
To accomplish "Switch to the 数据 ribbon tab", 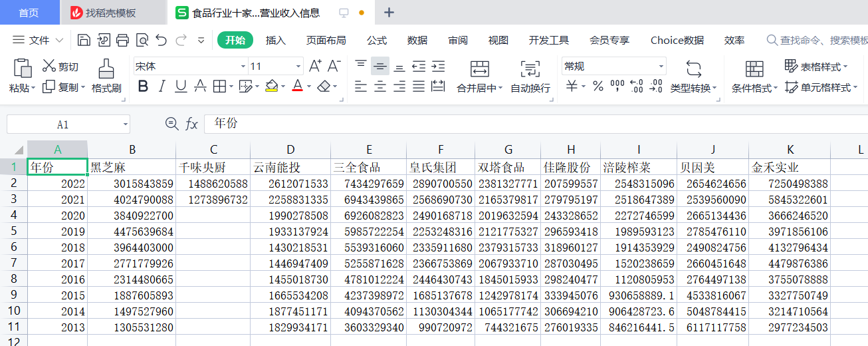I will click(417, 40).
